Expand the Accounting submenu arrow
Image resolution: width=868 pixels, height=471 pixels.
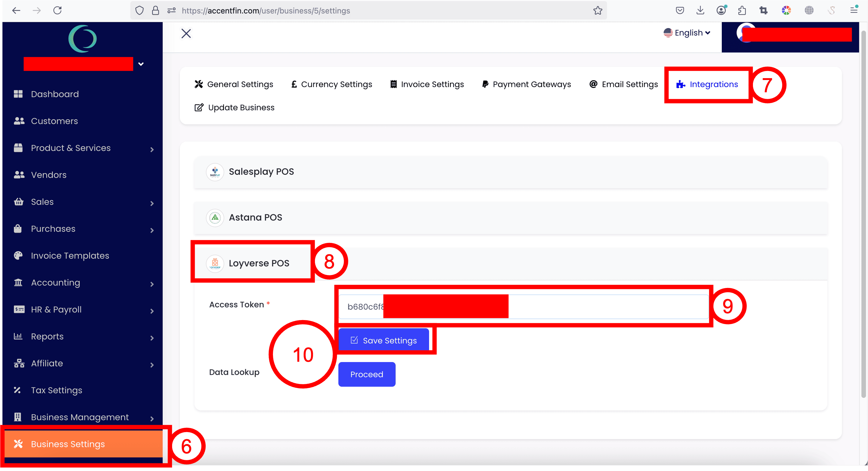[x=152, y=284]
